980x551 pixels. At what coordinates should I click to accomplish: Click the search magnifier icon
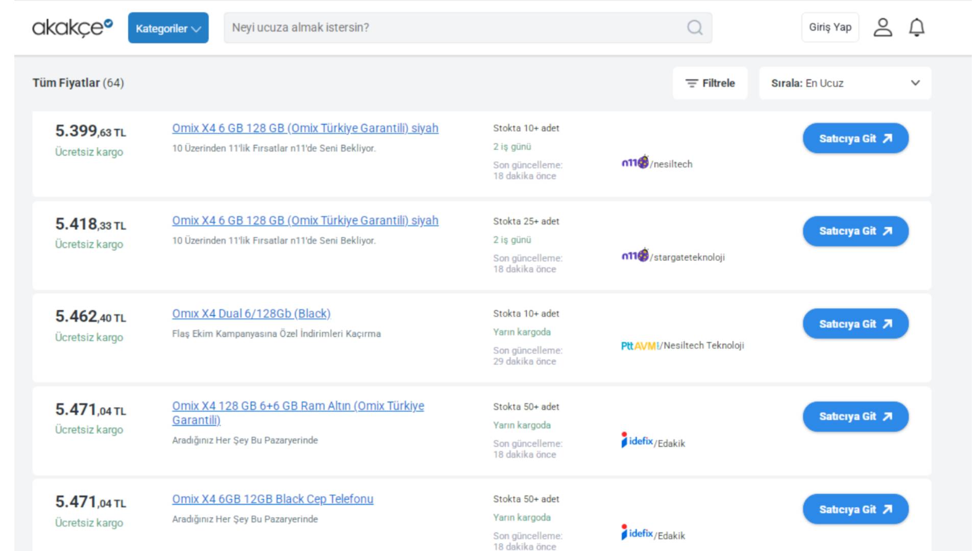[695, 28]
